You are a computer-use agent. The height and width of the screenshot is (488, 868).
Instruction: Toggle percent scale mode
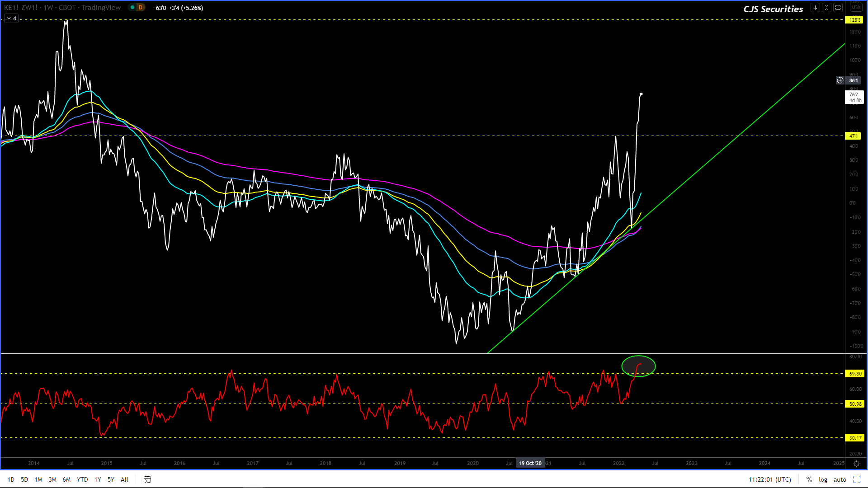click(x=809, y=479)
